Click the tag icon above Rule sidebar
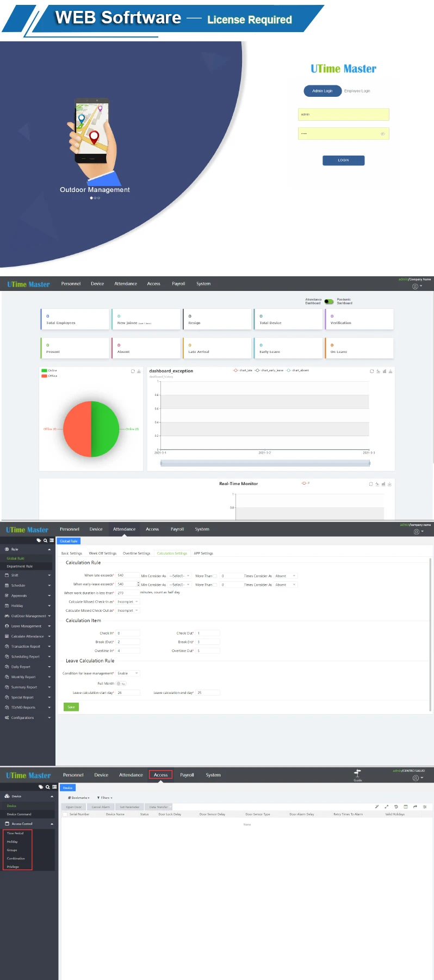Image resolution: width=434 pixels, height=980 pixels. (x=39, y=541)
